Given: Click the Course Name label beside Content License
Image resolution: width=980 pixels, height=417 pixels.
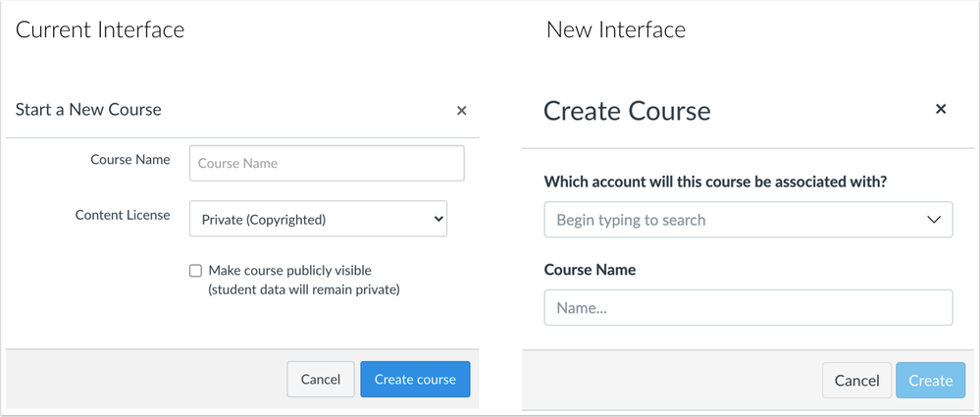Looking at the screenshot, I should (x=129, y=159).
